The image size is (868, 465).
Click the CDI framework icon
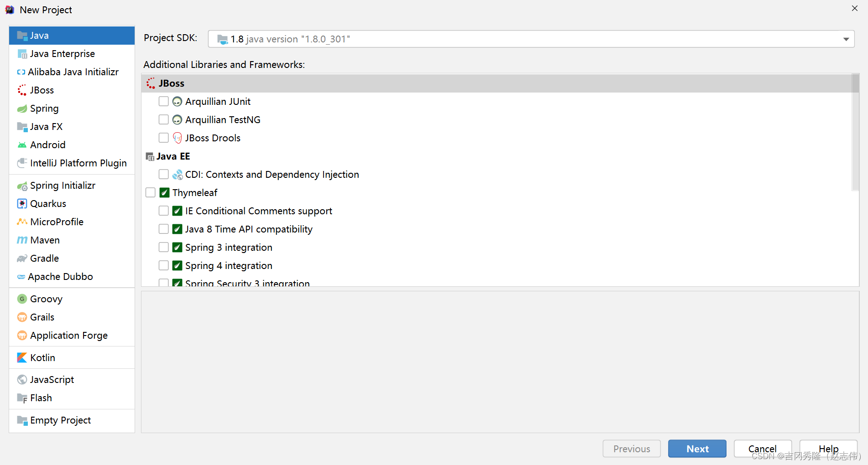click(178, 175)
